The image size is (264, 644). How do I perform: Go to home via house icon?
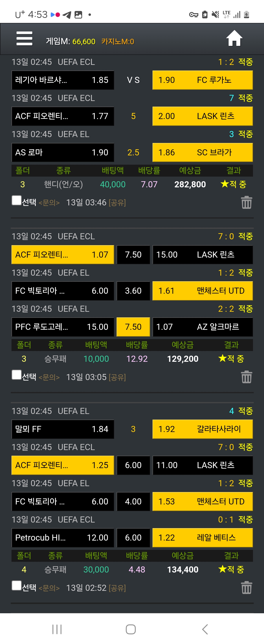(x=234, y=38)
